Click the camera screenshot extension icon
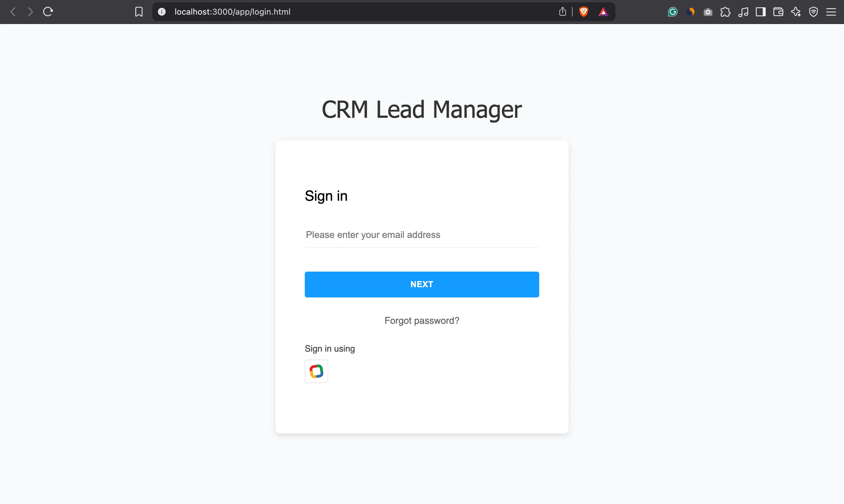This screenshot has width=844, height=504. pos(708,12)
